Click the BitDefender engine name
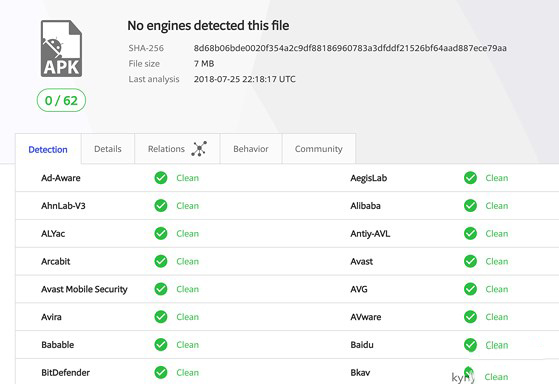559x384 pixels. 66,373
